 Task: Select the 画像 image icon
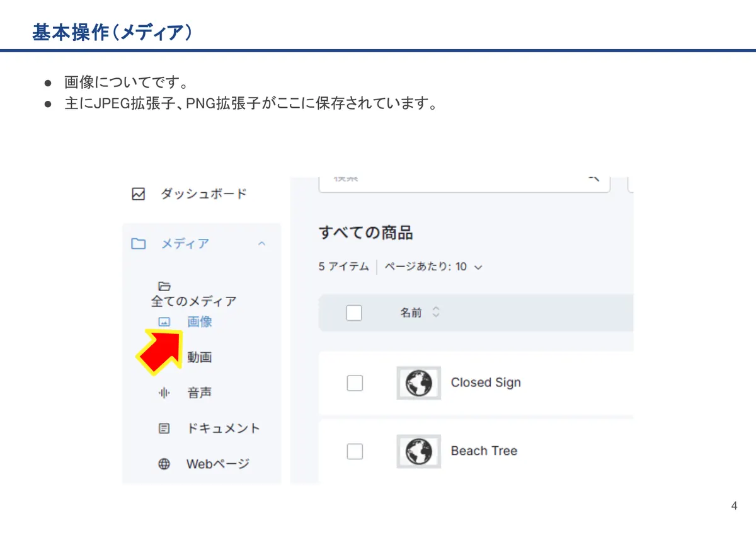164,322
